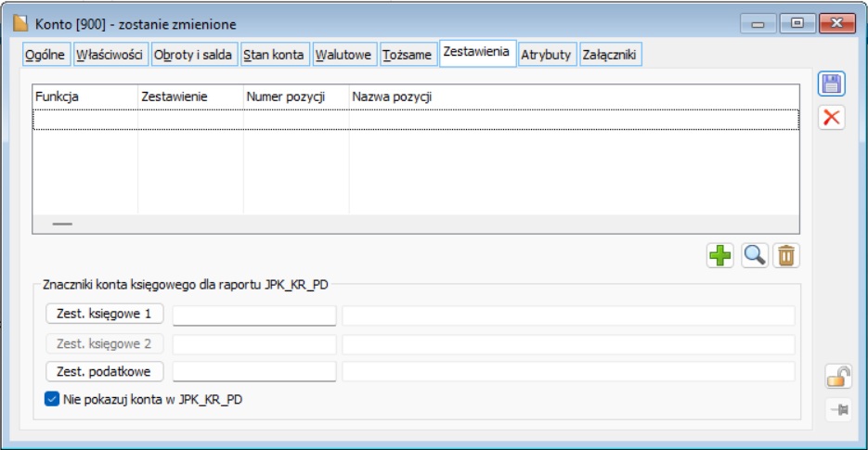Click the padlock icon
868x450 pixels.
click(837, 376)
